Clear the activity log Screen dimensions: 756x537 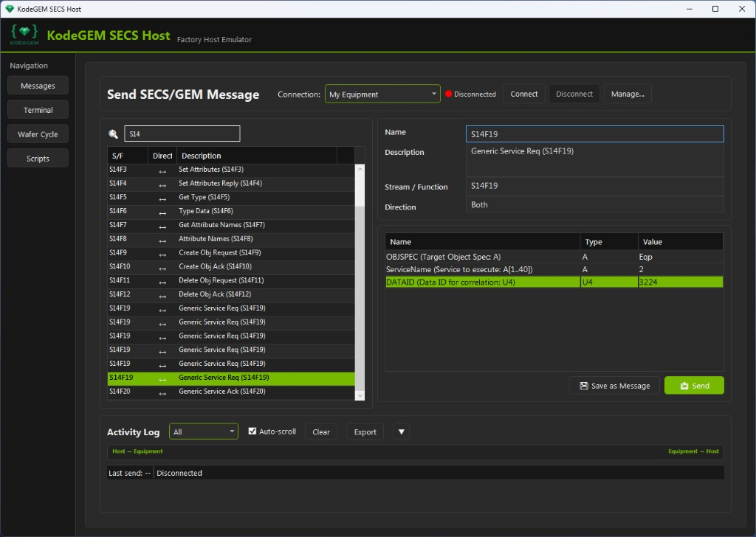pyautogui.click(x=321, y=432)
